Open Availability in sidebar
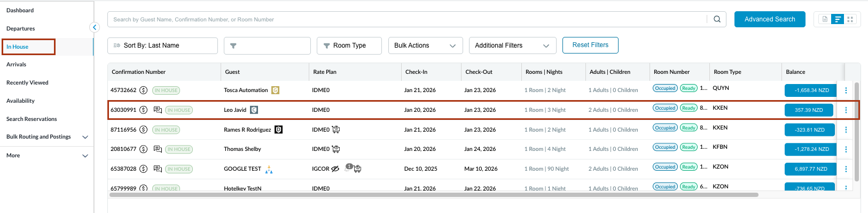The width and height of the screenshot is (868, 213). pos(20,101)
